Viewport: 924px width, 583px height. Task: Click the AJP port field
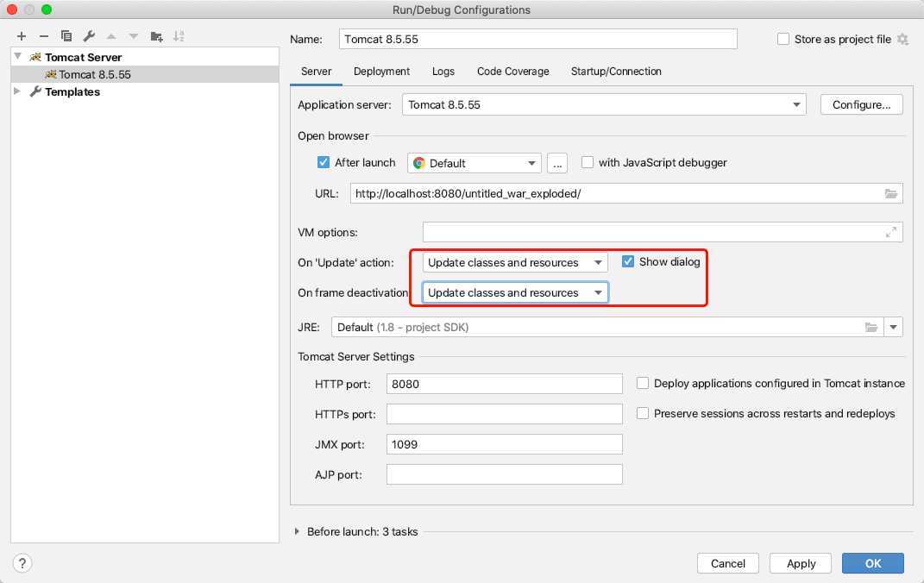(505, 474)
